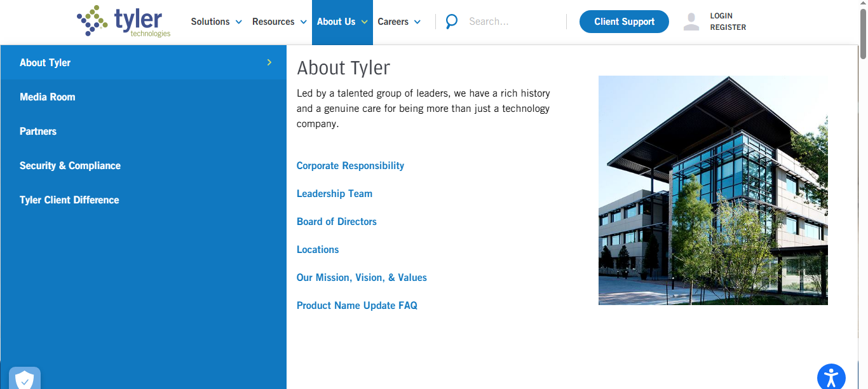Open the Careers menu

tap(393, 21)
